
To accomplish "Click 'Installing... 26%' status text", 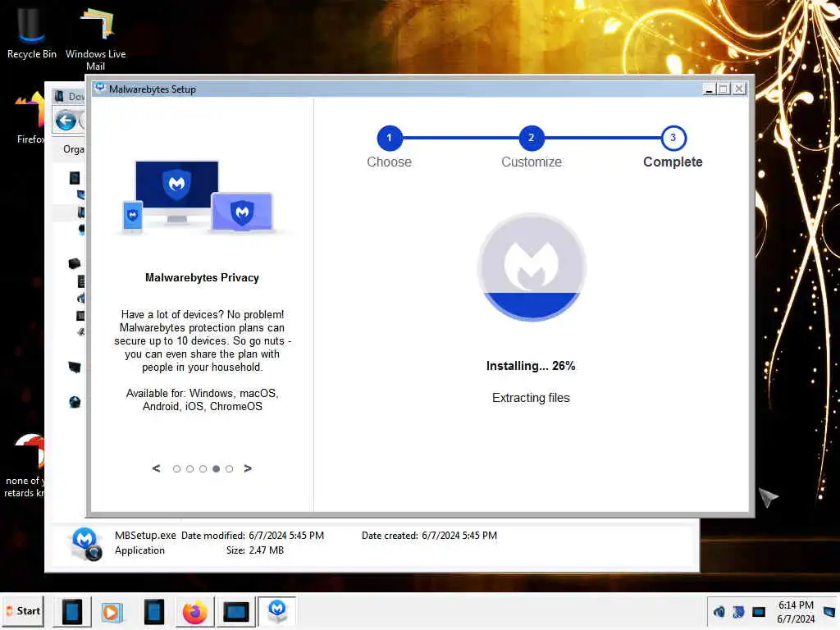I will [x=531, y=366].
